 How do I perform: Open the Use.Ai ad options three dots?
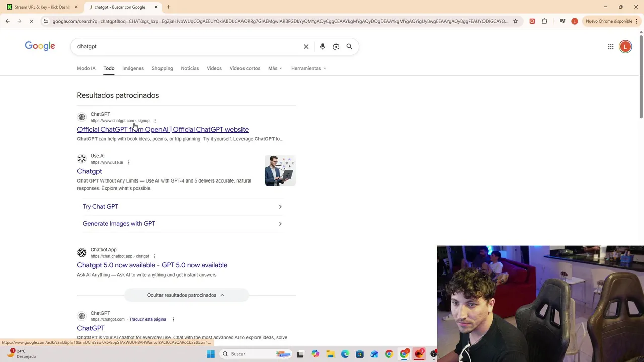tap(129, 162)
